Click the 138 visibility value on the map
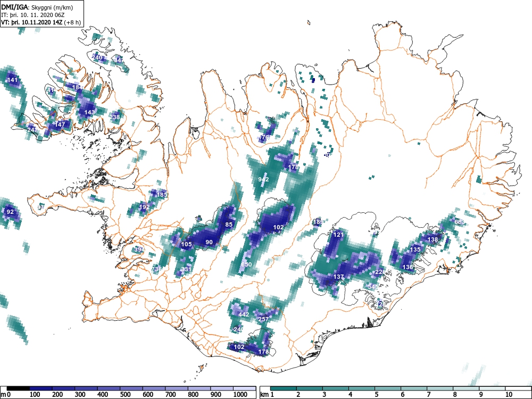Viewport: 532px width, 399px height. click(433, 239)
